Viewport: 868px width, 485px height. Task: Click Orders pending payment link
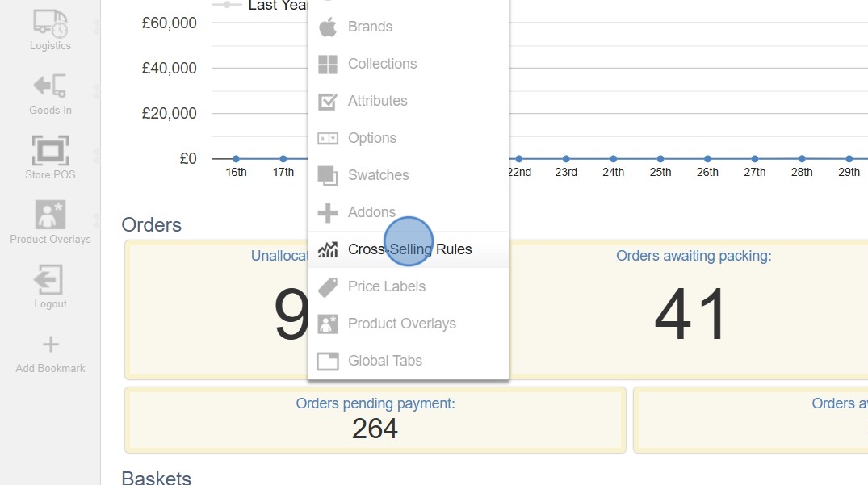click(x=375, y=403)
